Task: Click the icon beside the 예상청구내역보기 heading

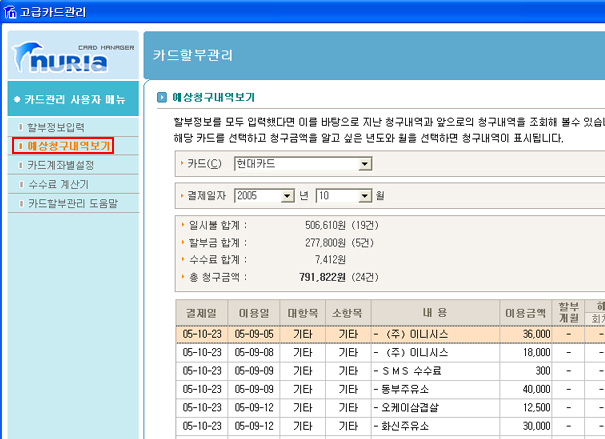Action: pos(162,98)
